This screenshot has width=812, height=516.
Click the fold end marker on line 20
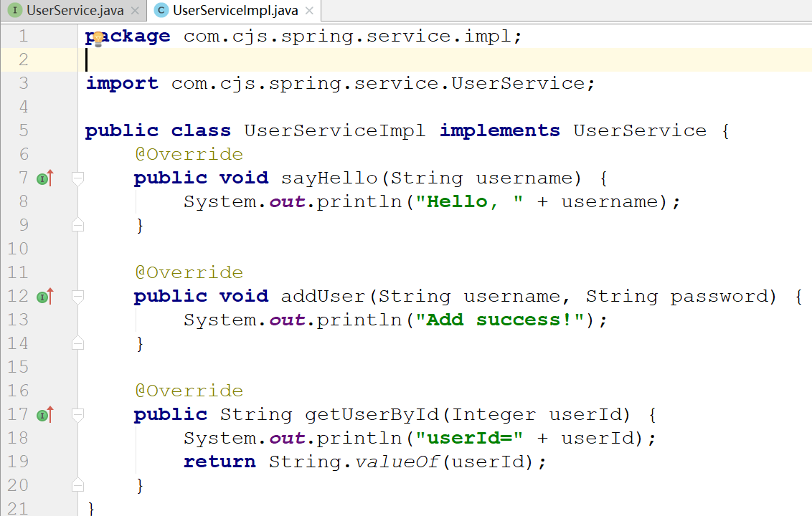pyautogui.click(x=78, y=486)
